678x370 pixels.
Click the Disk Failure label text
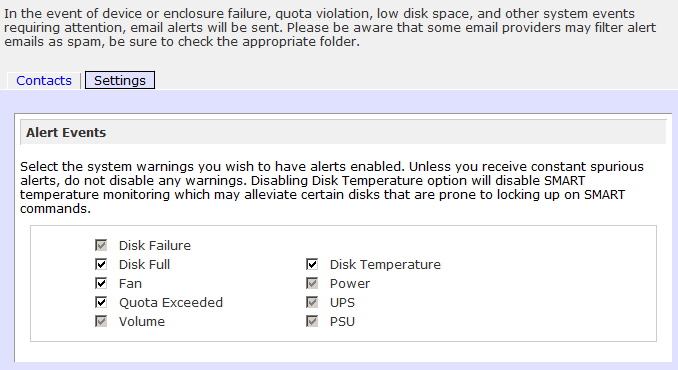[155, 246]
